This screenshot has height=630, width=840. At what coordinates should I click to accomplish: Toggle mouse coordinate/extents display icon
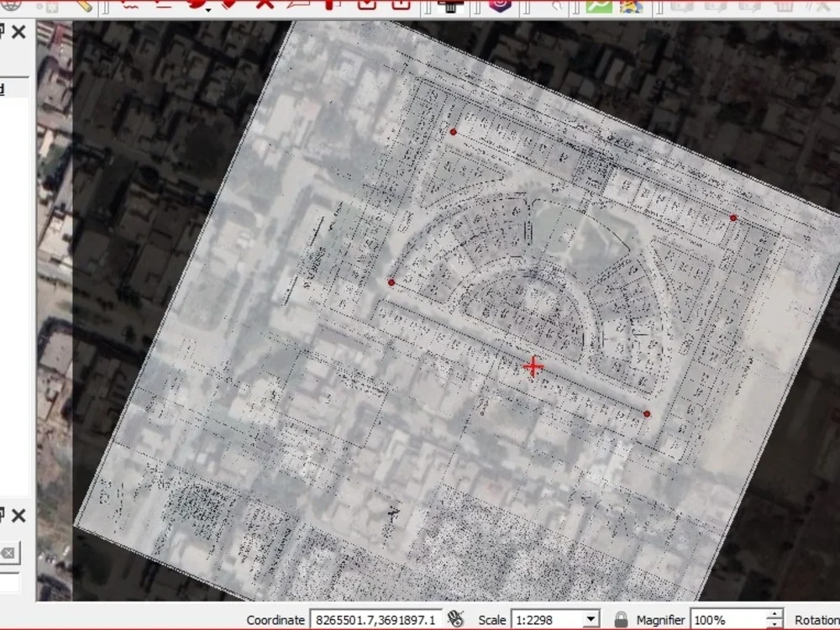point(456,619)
